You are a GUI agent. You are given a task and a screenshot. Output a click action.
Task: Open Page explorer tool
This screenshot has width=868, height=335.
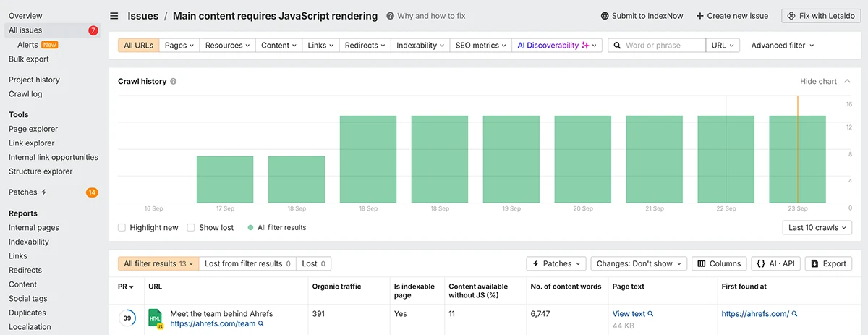pyautogui.click(x=32, y=129)
